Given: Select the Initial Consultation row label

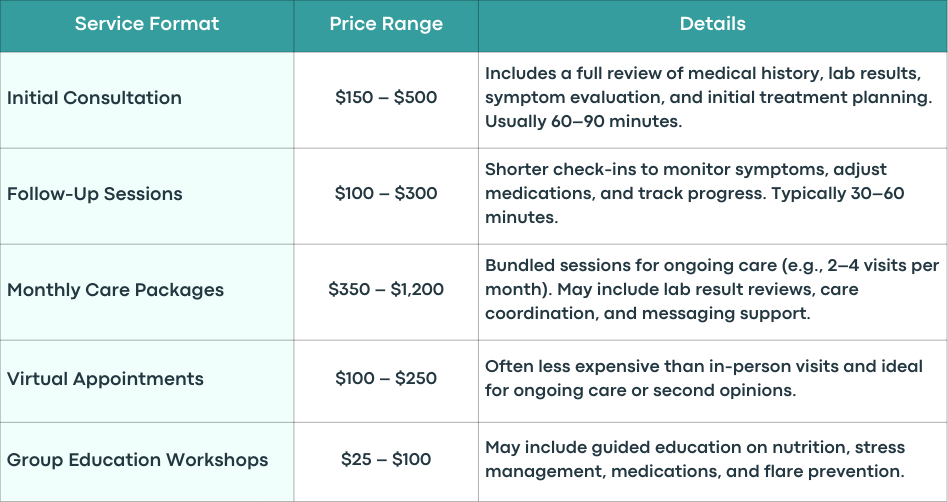Looking at the screenshot, I should [x=94, y=98].
